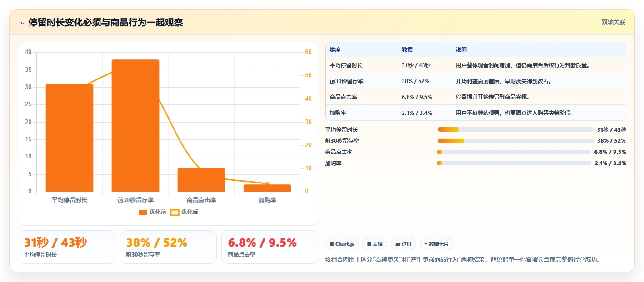Click the 维度 table column header

[x=335, y=50]
